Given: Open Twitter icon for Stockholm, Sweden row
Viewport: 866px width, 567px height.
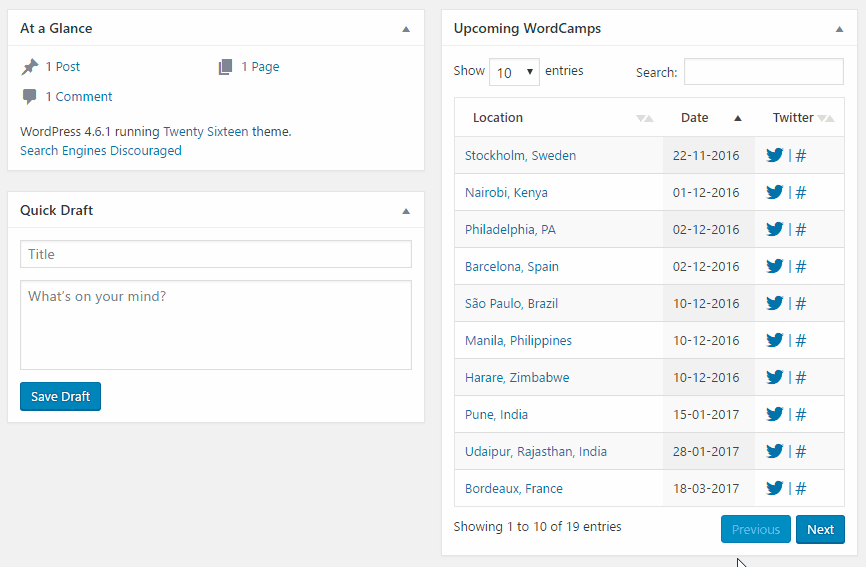Looking at the screenshot, I should coord(774,155).
